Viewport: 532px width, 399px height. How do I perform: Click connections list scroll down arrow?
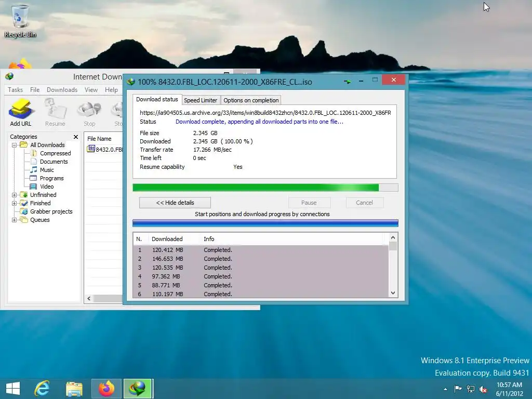click(x=393, y=293)
